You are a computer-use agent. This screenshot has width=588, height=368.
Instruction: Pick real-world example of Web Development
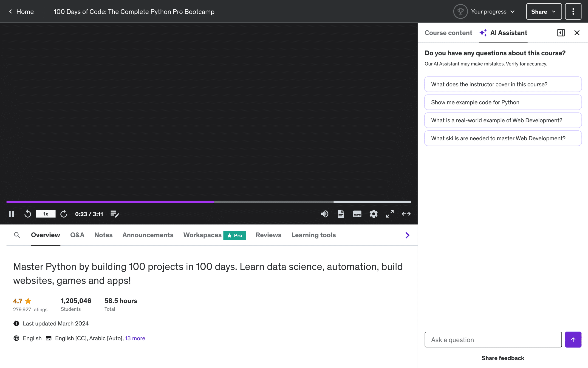tap(503, 120)
